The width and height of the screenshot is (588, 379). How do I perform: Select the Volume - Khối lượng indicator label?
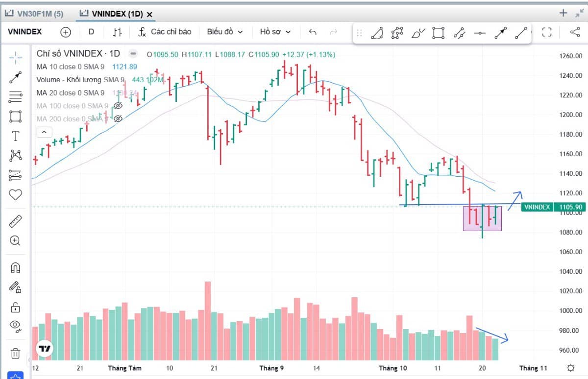click(80, 80)
